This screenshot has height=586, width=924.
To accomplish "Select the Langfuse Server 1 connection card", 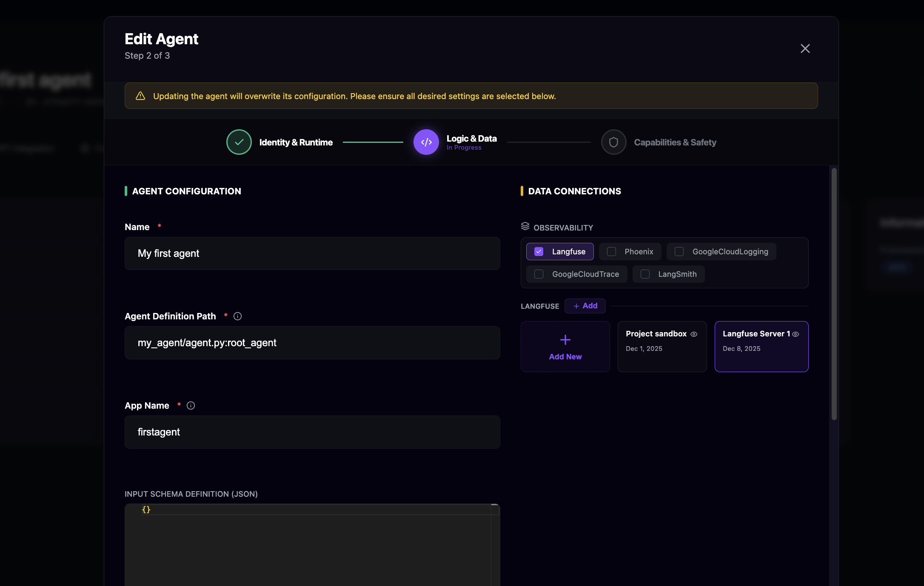I will [761, 347].
